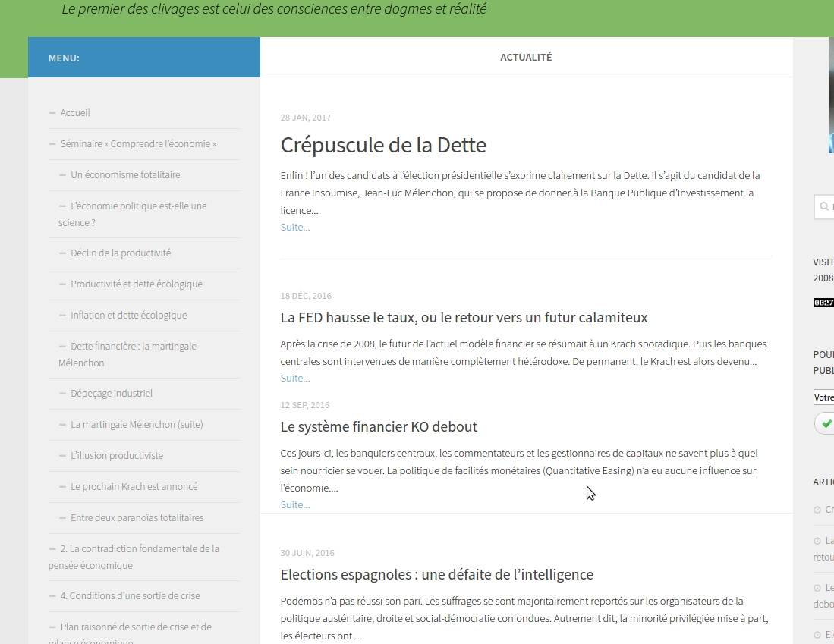Click the clock icon beside the first recent article
Image resolution: width=834 pixels, height=644 pixels.
pos(817,509)
